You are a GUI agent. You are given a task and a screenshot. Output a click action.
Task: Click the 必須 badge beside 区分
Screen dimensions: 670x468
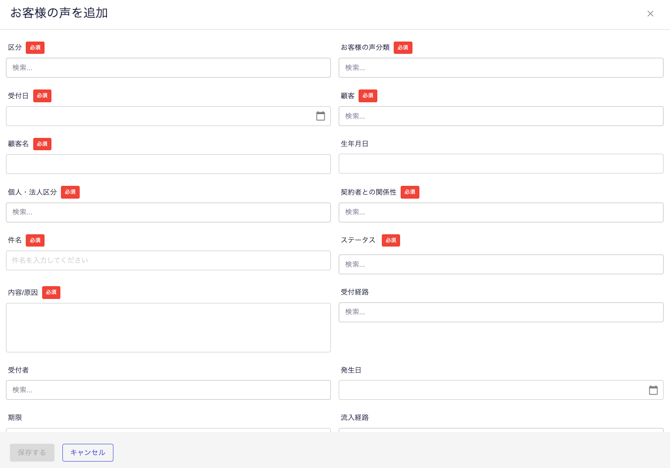coord(35,48)
